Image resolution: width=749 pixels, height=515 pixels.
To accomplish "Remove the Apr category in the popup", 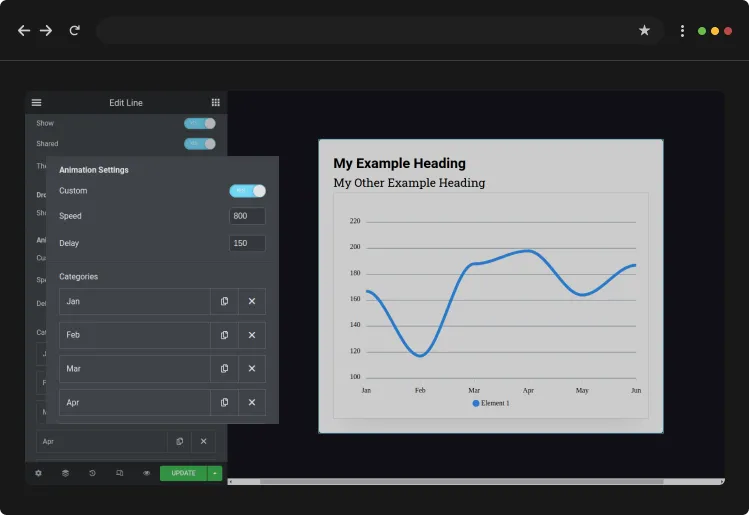I will click(252, 403).
